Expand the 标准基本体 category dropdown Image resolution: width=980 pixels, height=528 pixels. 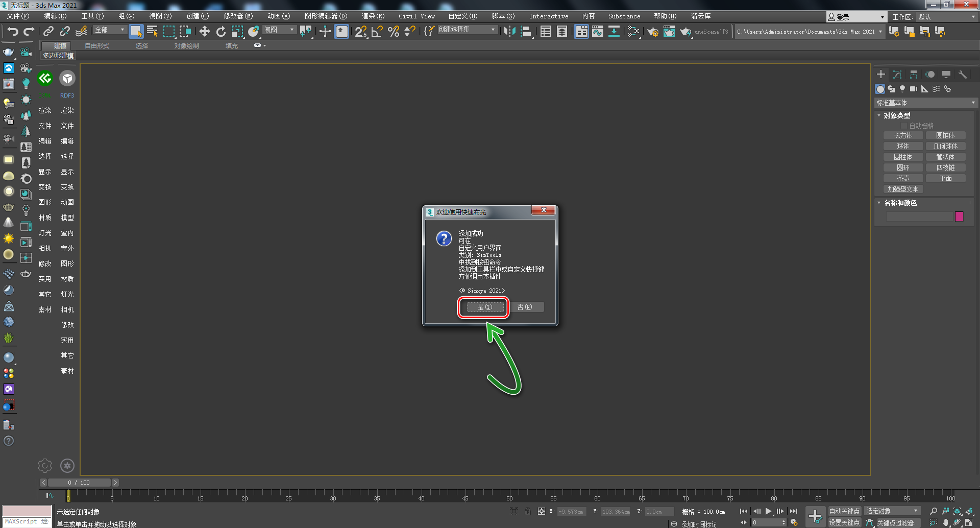[925, 103]
